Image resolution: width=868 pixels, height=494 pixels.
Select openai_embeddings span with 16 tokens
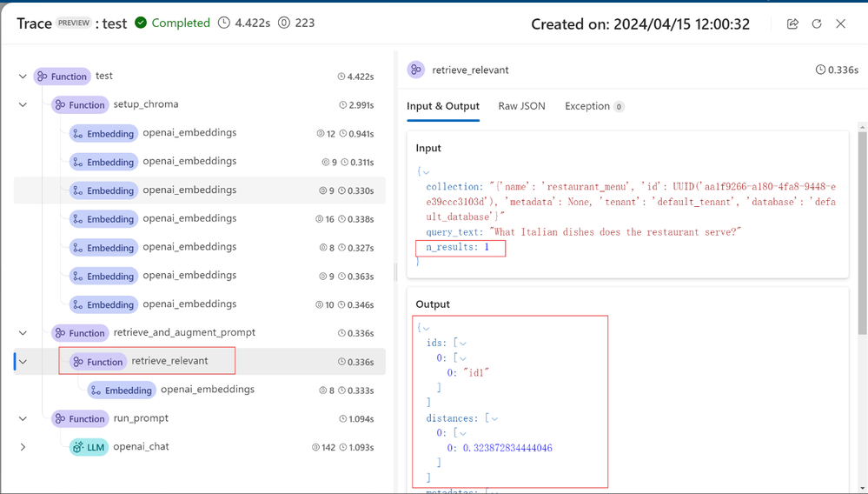tap(199, 219)
